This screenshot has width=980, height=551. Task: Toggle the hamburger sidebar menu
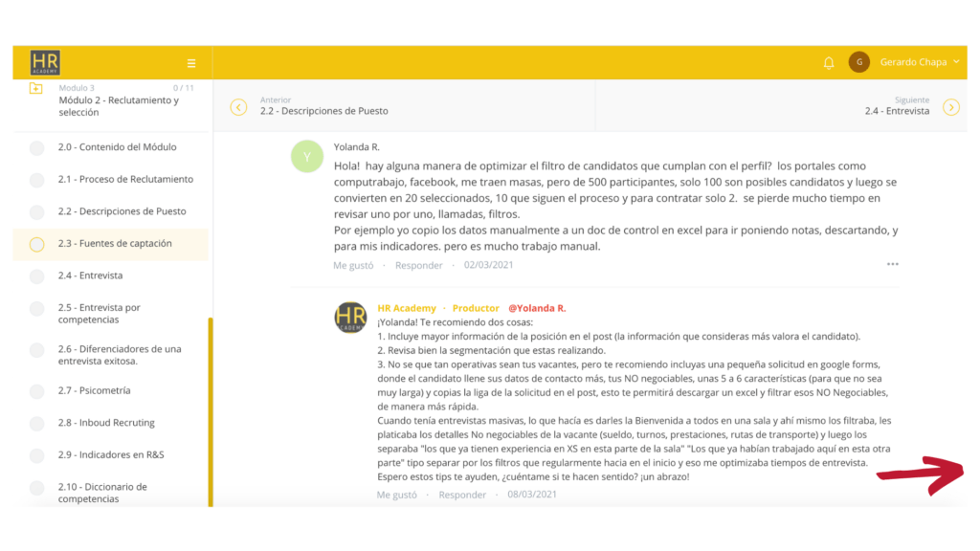191,63
